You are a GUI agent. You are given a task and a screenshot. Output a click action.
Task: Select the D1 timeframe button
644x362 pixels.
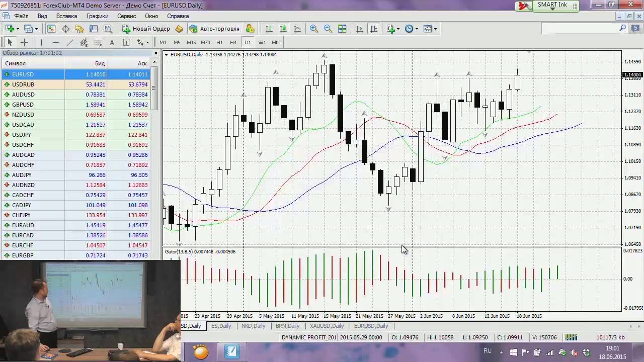[x=248, y=43]
